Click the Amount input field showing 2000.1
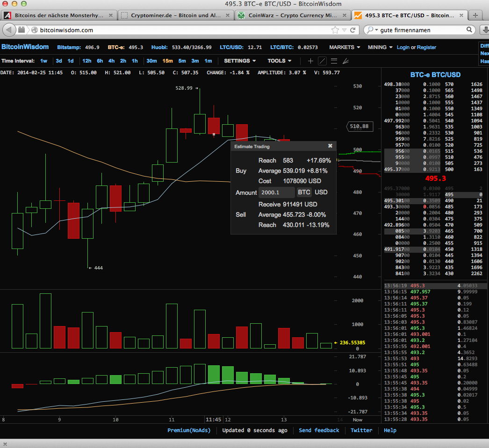Image resolution: width=489 pixels, height=448 pixels. coord(276,192)
